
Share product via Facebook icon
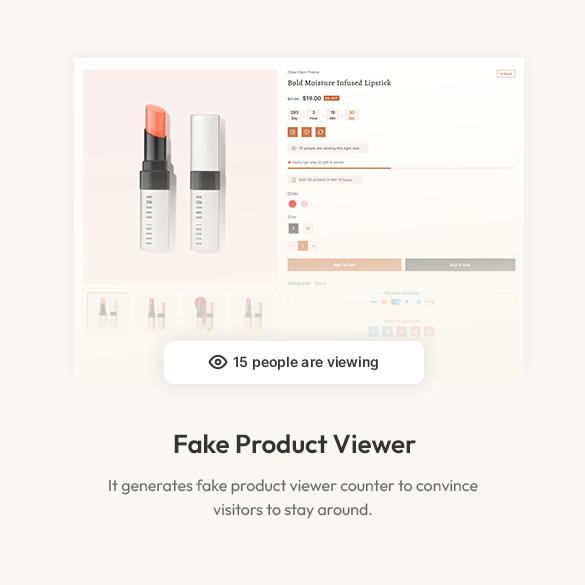click(x=387, y=331)
